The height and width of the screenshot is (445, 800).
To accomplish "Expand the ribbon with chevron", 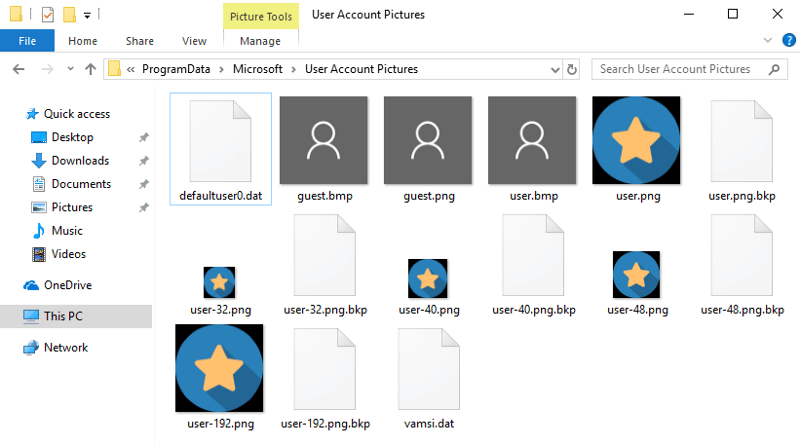I will 767,40.
